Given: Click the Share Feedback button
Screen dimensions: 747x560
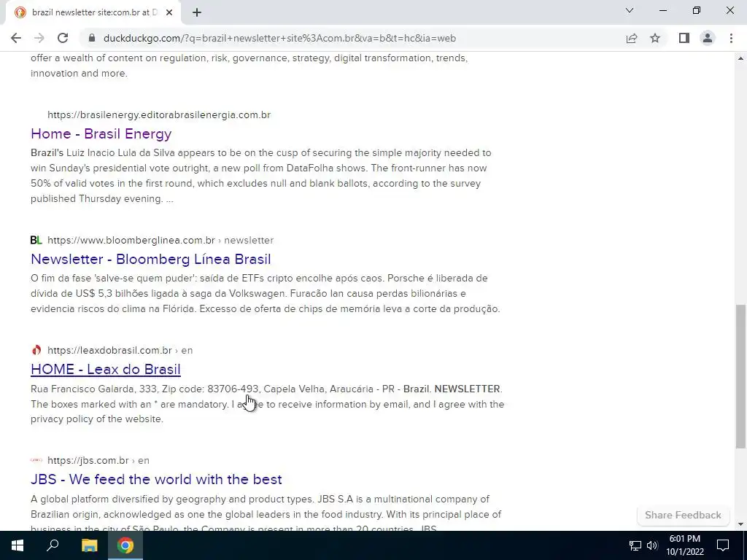Looking at the screenshot, I should click(x=683, y=516).
